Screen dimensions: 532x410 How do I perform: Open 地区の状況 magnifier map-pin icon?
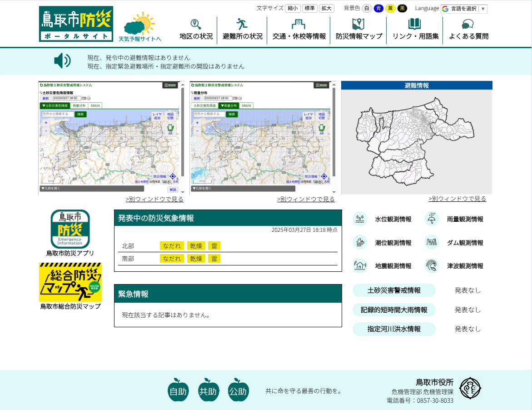pos(196,25)
